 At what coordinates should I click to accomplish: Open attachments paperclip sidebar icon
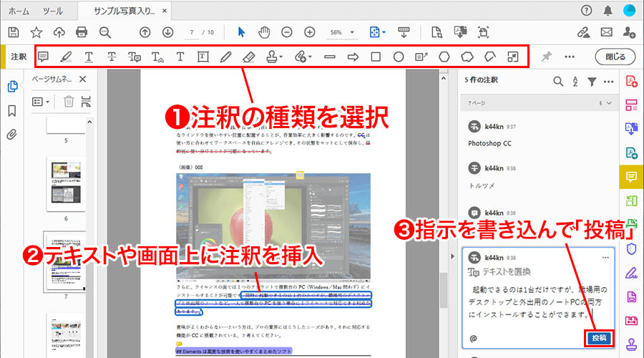pyautogui.click(x=12, y=135)
